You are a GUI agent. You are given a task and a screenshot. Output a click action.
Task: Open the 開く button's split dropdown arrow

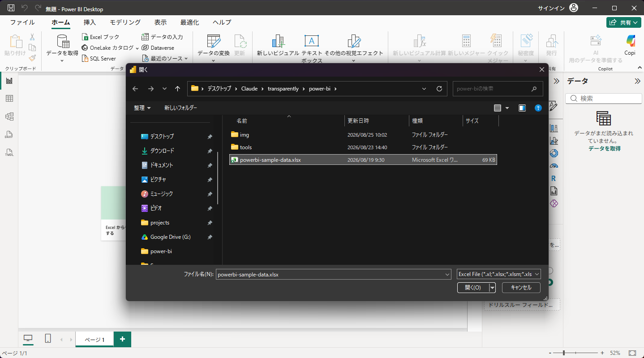(493, 288)
